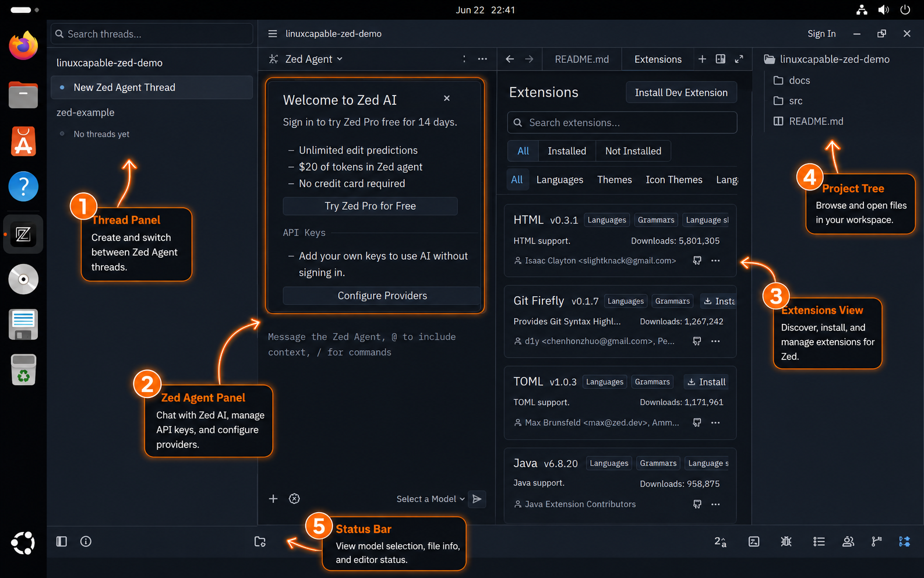Collapse the linuxcapable-zed-demo root folder

827,59
